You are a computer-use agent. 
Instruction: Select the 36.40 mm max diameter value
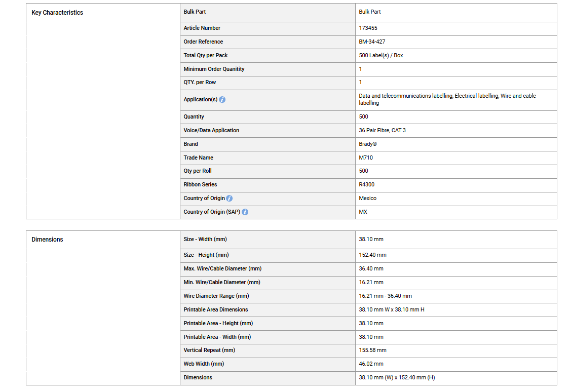coord(371,269)
